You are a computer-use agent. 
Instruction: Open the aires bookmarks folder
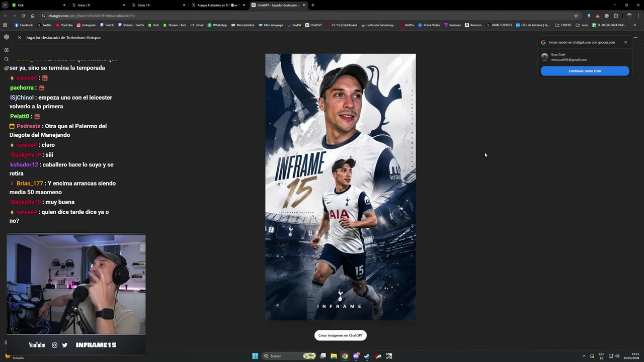582,25
